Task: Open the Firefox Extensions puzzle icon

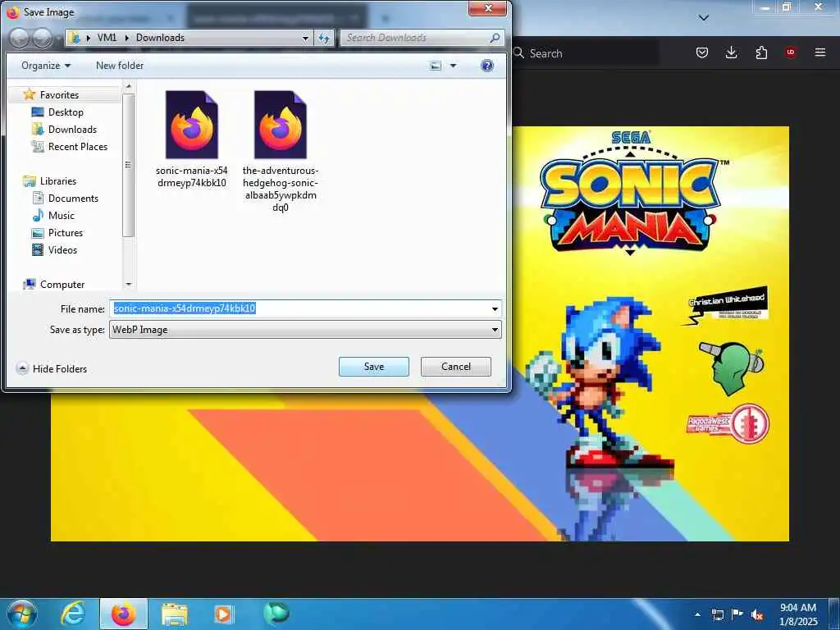Action: click(x=761, y=52)
